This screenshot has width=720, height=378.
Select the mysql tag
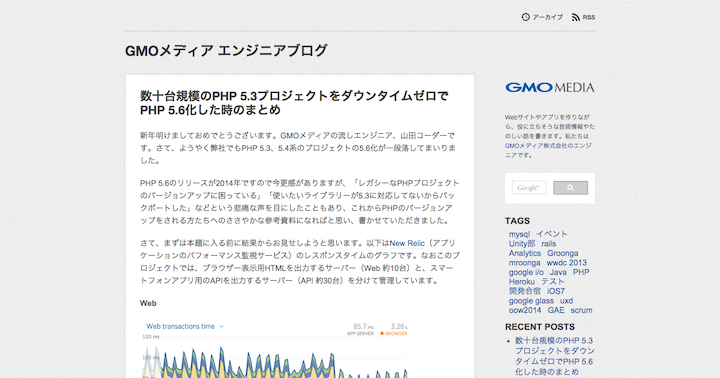(x=519, y=234)
